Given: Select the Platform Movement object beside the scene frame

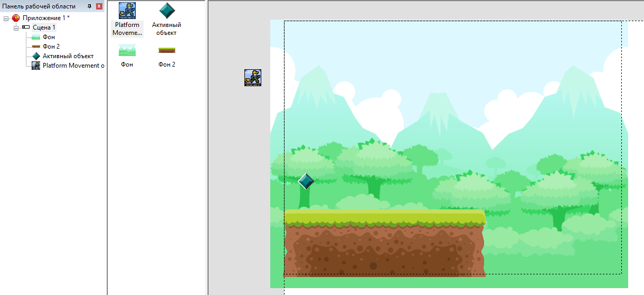Looking at the screenshot, I should pos(253,78).
